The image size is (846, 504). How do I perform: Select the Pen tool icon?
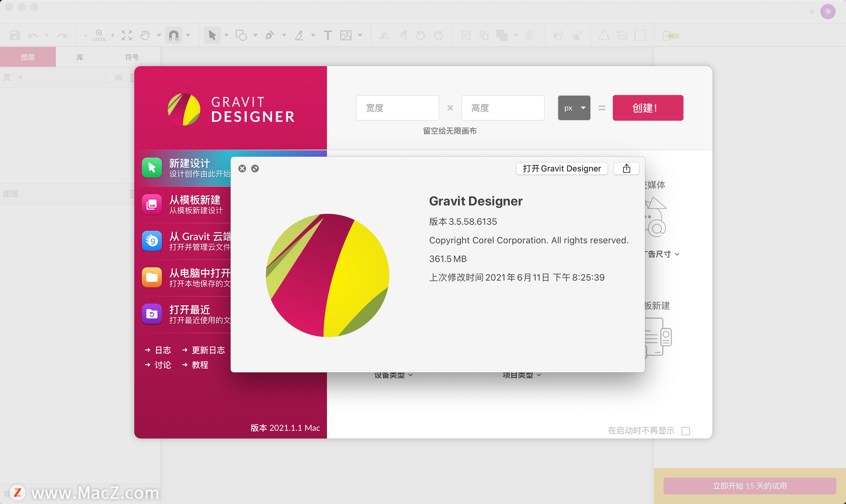click(270, 35)
